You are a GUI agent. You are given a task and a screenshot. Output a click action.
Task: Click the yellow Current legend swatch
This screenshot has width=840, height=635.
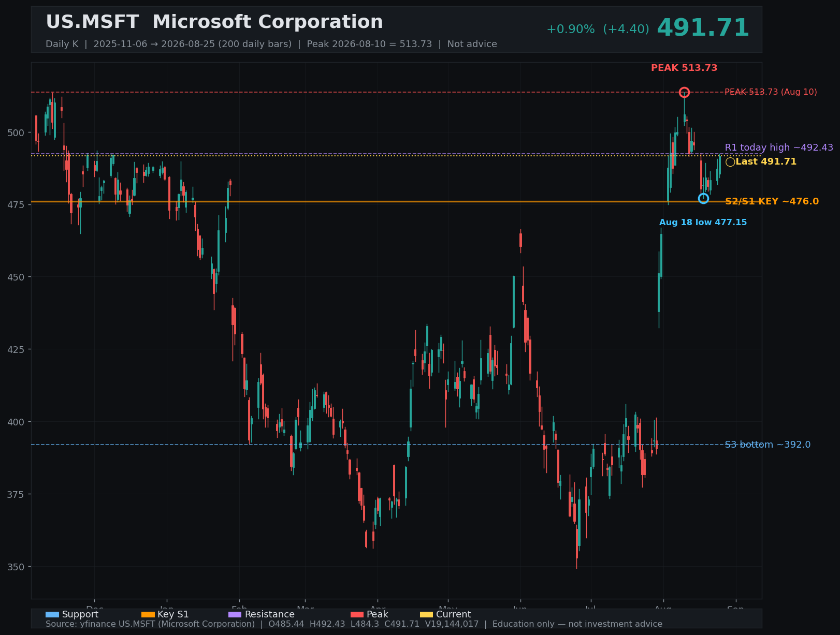coord(427,615)
